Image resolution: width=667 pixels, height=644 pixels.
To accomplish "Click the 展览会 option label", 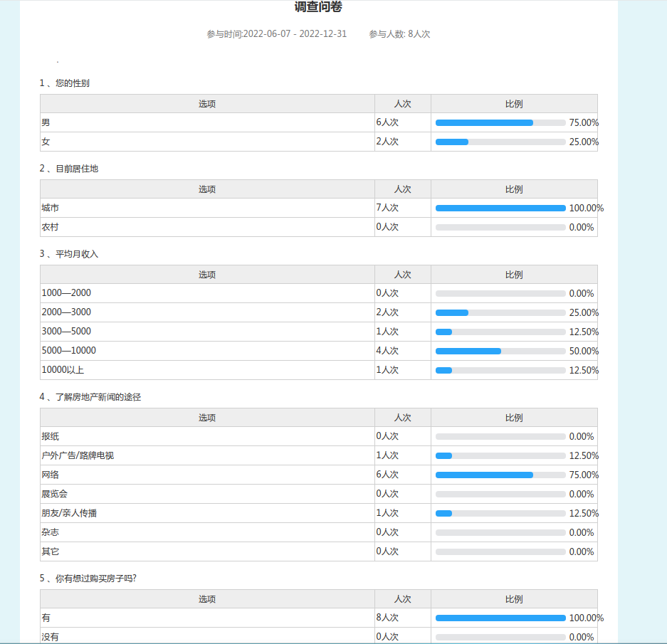I will (54, 494).
